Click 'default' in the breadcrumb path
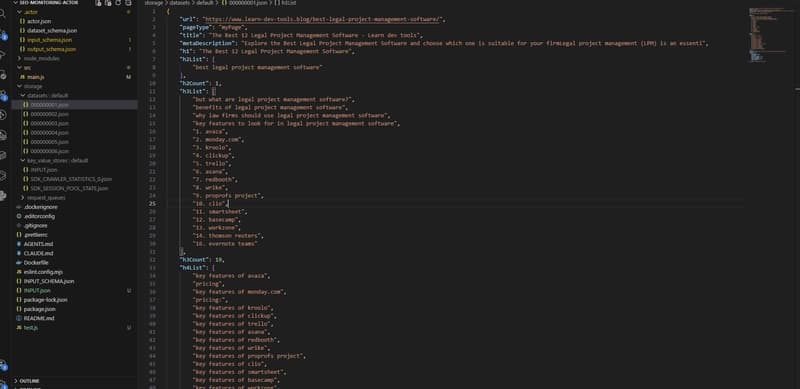The image size is (800, 389). pos(205,3)
